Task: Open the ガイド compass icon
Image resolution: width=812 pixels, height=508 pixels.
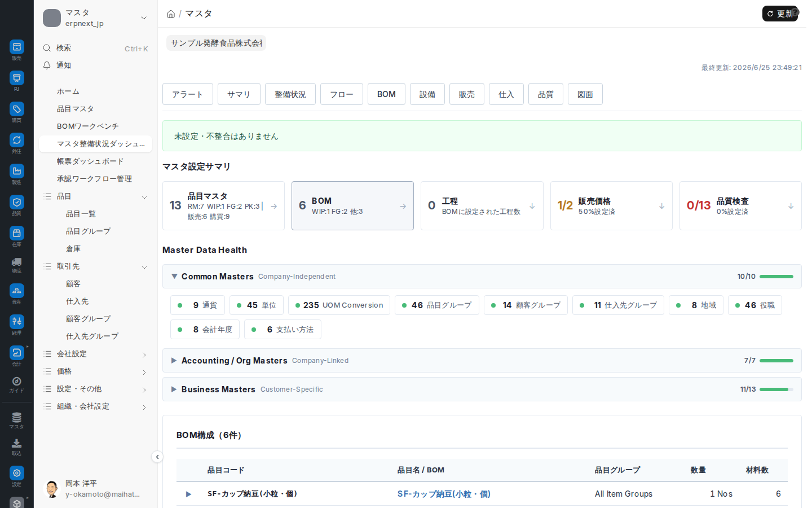Action: pyautogui.click(x=17, y=382)
